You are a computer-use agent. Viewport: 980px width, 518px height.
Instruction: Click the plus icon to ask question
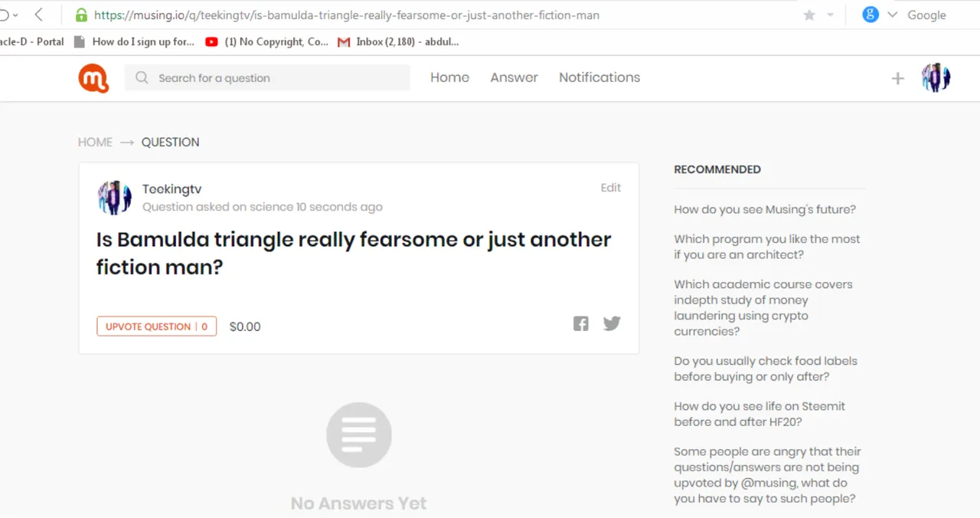(x=898, y=78)
